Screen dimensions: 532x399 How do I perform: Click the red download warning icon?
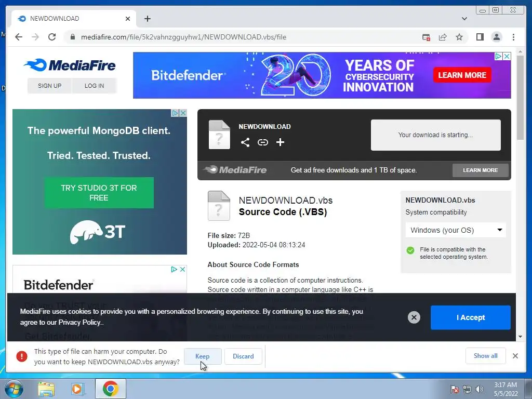(x=22, y=356)
